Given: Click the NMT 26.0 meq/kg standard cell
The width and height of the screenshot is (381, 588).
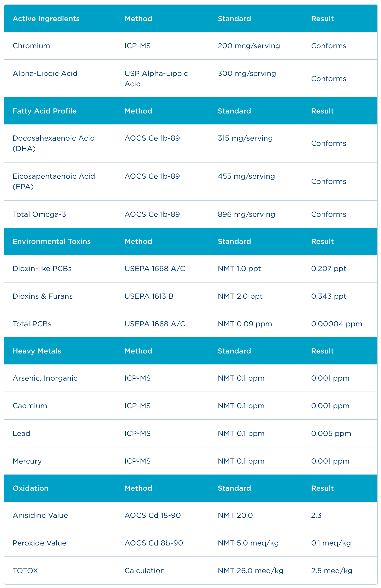Looking at the screenshot, I should click(x=250, y=571).
